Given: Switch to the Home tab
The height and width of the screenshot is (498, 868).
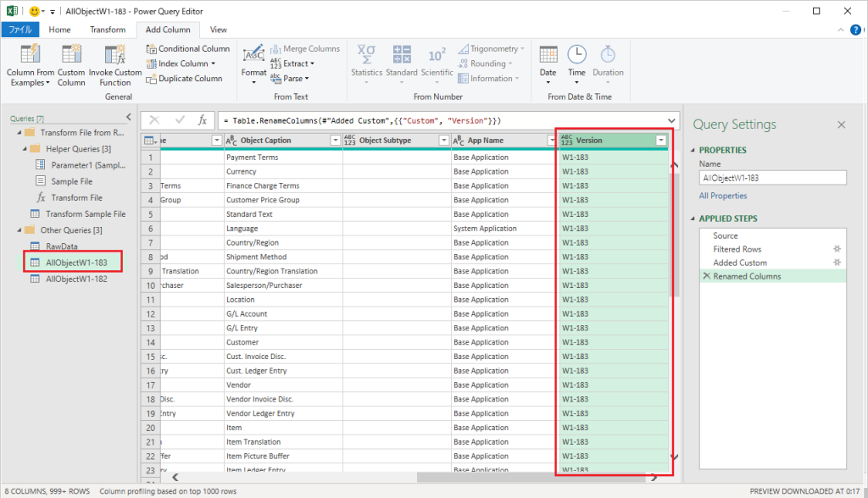Looking at the screenshot, I should (59, 30).
